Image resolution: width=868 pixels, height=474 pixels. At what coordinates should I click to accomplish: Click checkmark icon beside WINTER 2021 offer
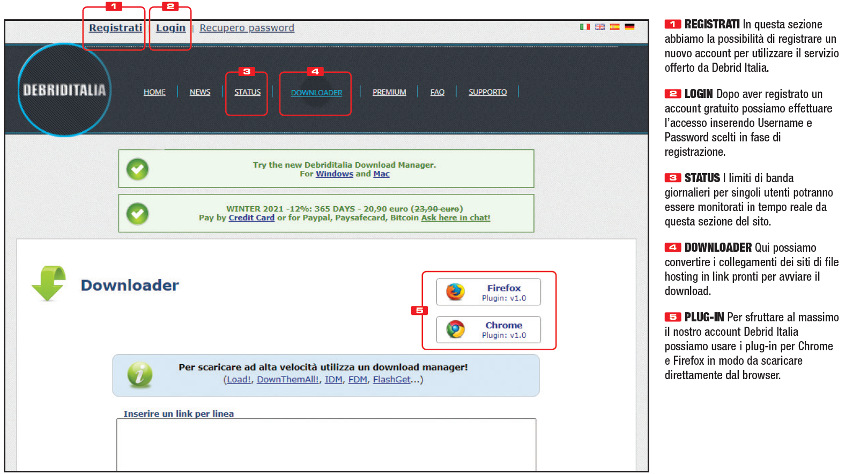pyautogui.click(x=138, y=214)
